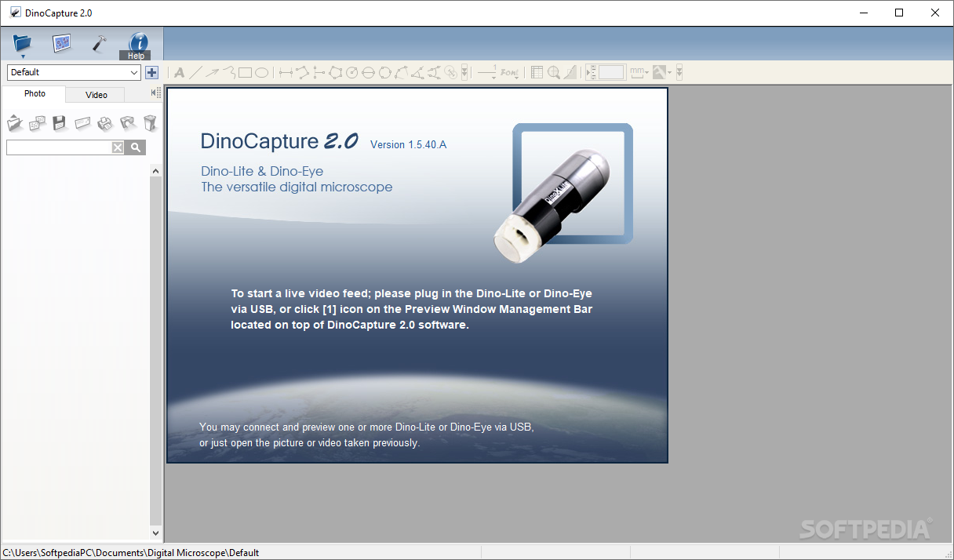The width and height of the screenshot is (954, 560).
Task: Switch to the Video tab
Action: [96, 95]
